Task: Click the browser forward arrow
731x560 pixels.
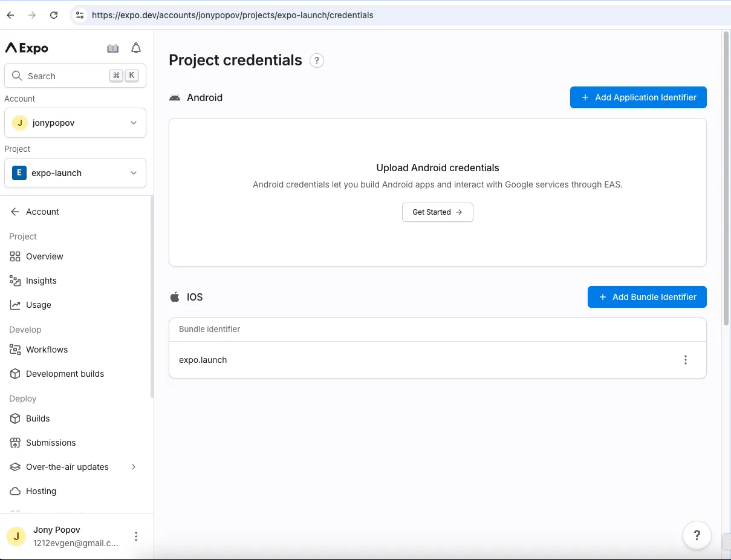Action: coord(32,15)
